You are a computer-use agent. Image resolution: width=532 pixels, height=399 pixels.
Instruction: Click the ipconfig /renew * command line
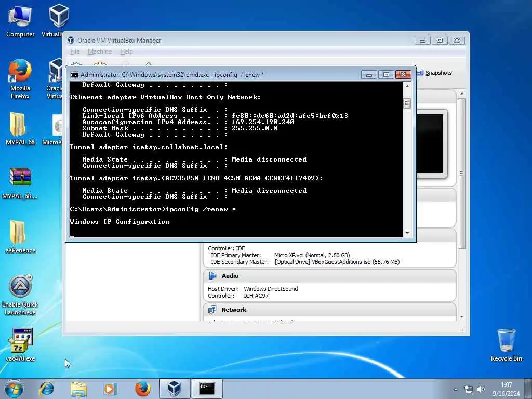pos(153,209)
